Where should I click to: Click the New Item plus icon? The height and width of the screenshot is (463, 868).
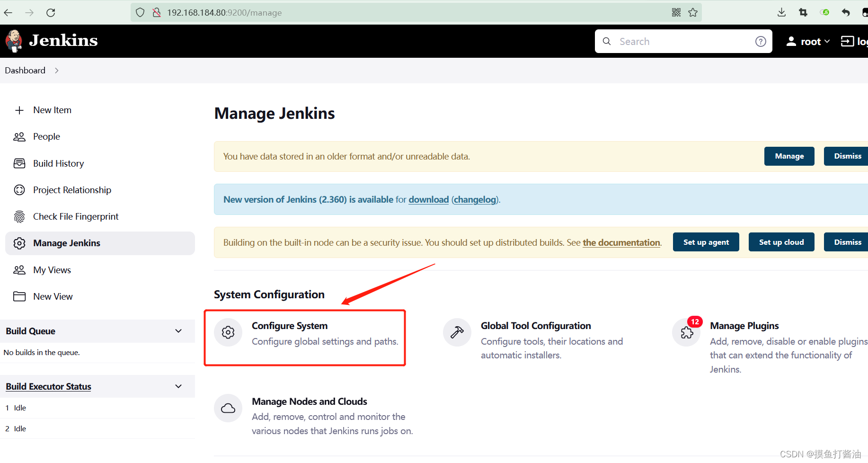[19, 110]
